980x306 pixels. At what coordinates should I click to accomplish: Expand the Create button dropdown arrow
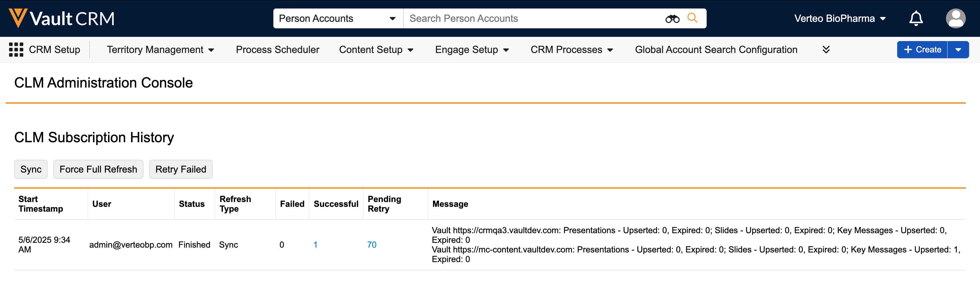(x=958, y=50)
